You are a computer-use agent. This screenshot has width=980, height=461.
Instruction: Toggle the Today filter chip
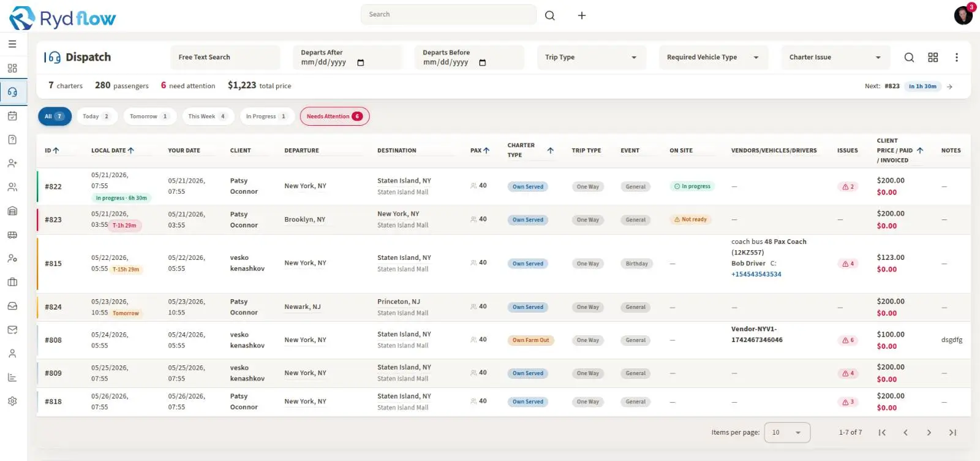tap(96, 116)
